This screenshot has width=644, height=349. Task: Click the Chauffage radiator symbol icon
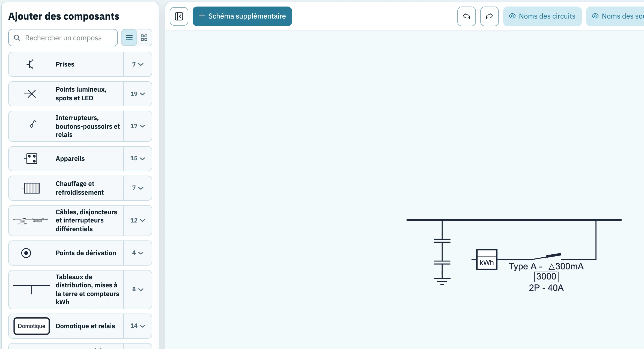(x=31, y=188)
